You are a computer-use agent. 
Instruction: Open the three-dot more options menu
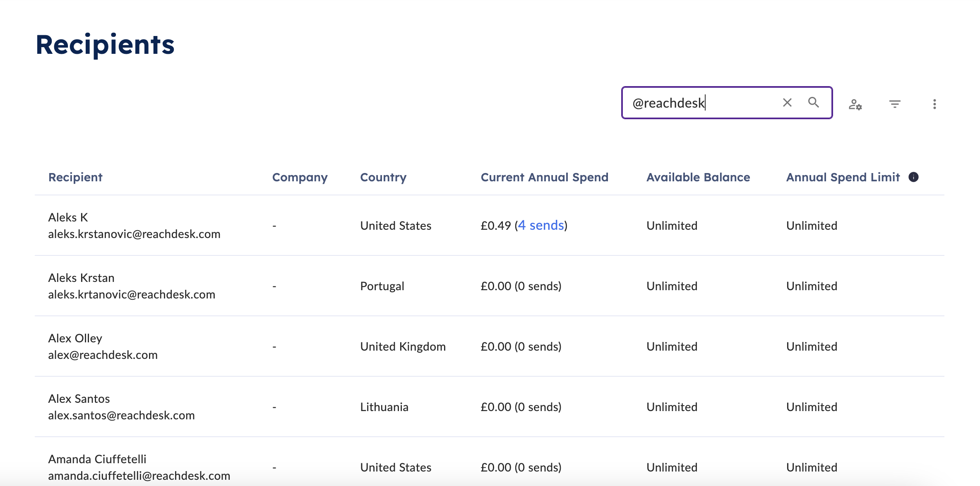(x=934, y=104)
